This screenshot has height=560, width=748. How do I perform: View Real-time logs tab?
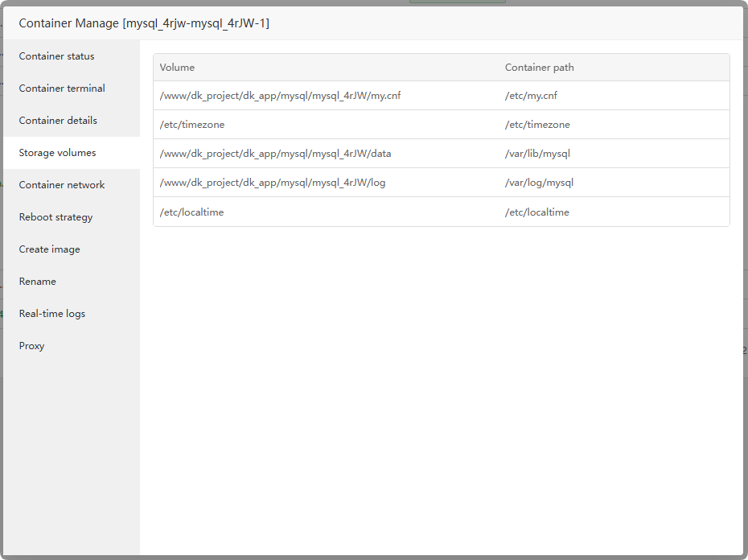pos(52,314)
